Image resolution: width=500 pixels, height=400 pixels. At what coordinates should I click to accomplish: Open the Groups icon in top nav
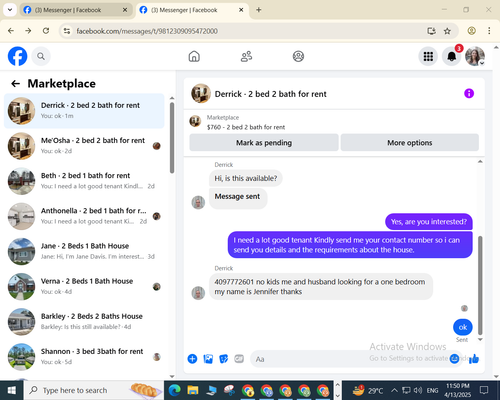(298, 56)
